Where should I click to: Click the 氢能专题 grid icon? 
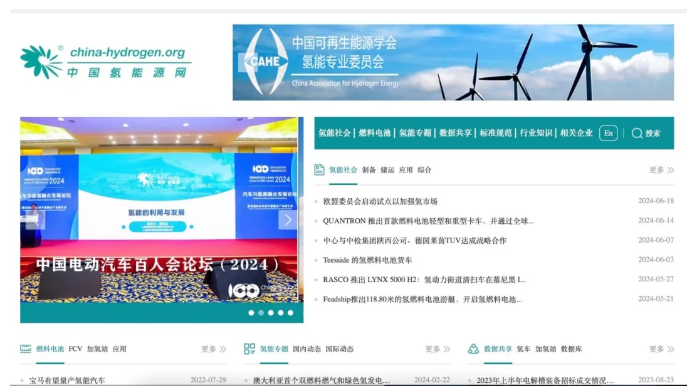250,349
